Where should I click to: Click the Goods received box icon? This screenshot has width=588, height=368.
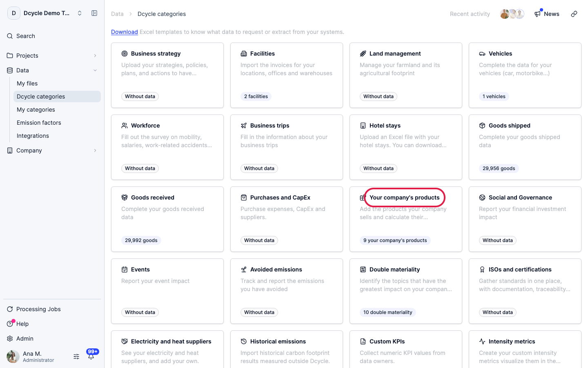(125, 197)
